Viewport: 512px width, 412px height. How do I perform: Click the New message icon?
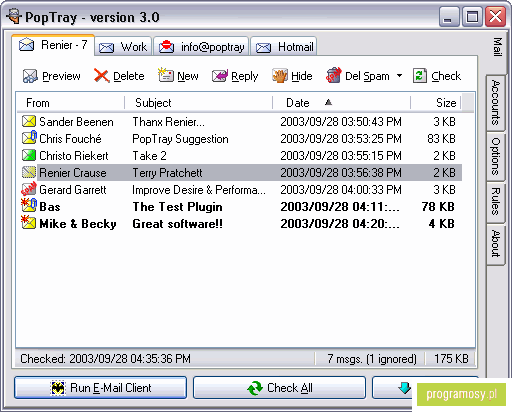tap(166, 75)
